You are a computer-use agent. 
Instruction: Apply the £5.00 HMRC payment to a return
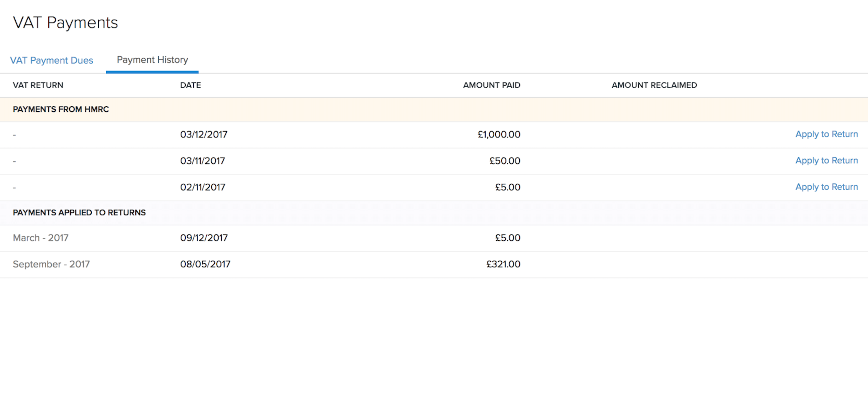click(x=827, y=187)
